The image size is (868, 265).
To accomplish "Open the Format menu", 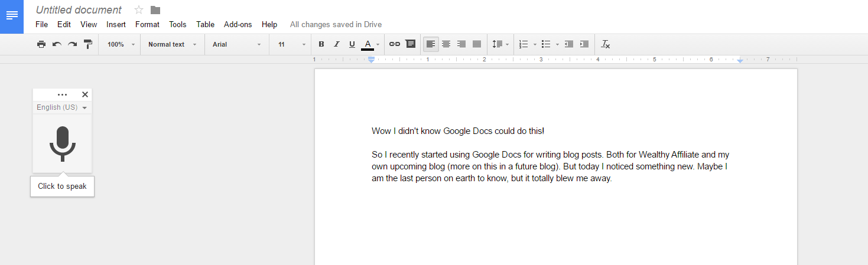I will [x=147, y=24].
